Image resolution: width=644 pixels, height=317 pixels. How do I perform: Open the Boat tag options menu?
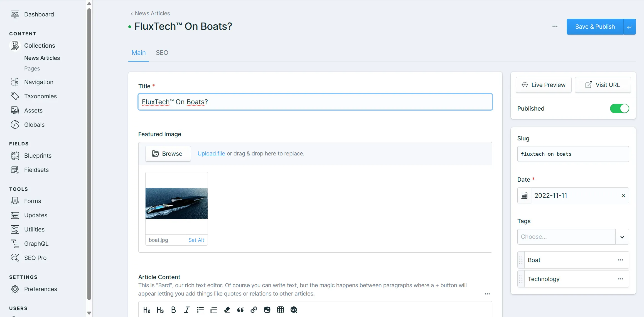(x=620, y=260)
